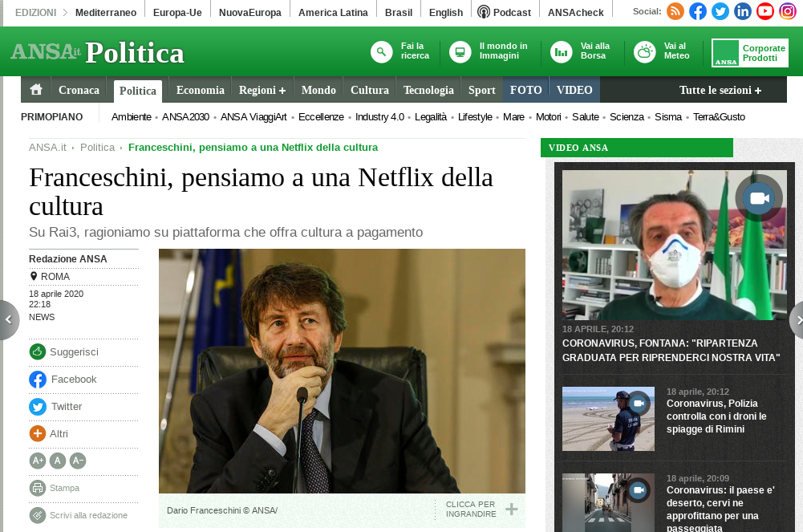Open the Economia section tab

(201, 90)
